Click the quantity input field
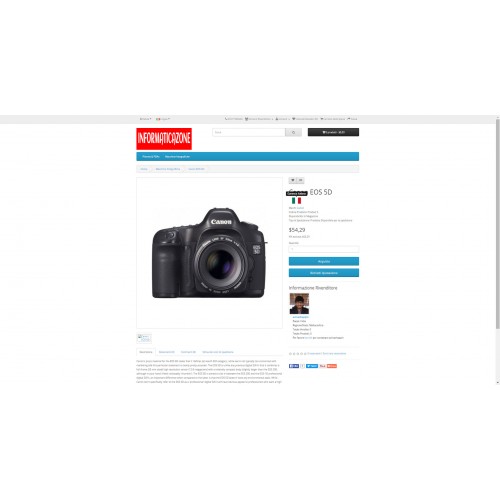This screenshot has height=500, width=500. coord(324,249)
